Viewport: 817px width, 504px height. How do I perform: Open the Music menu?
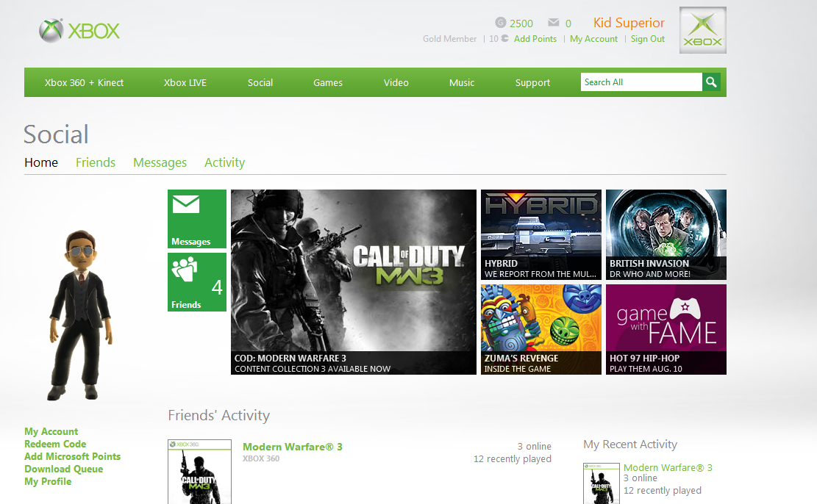pos(462,82)
